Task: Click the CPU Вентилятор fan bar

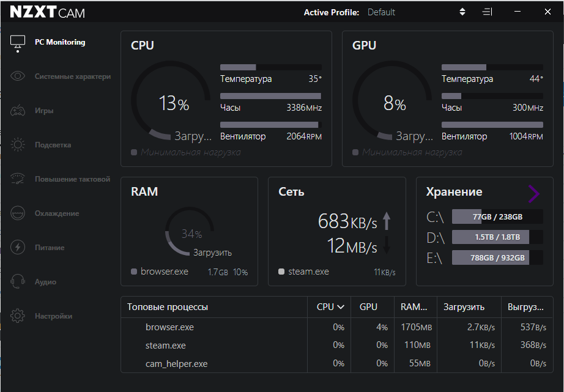Action: [271, 125]
